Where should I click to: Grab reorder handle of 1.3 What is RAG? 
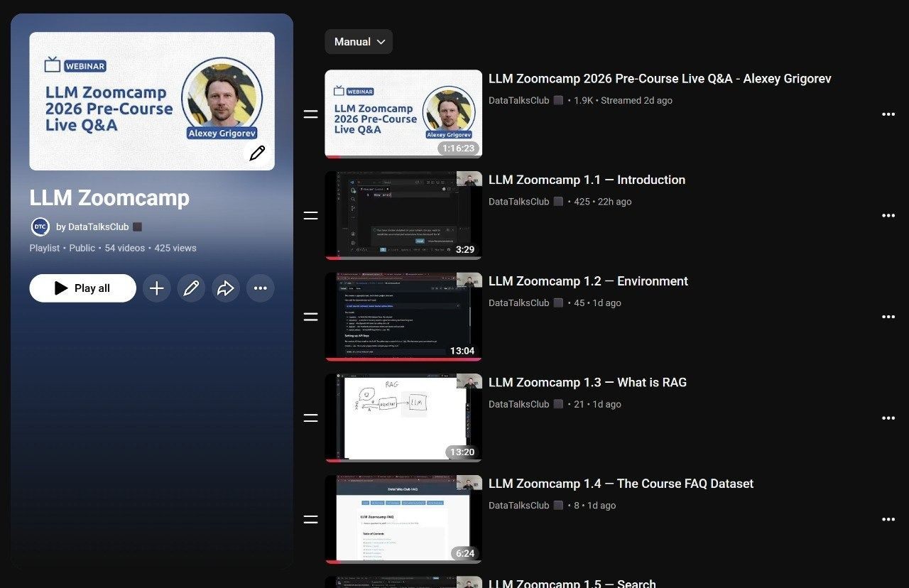[x=310, y=418]
